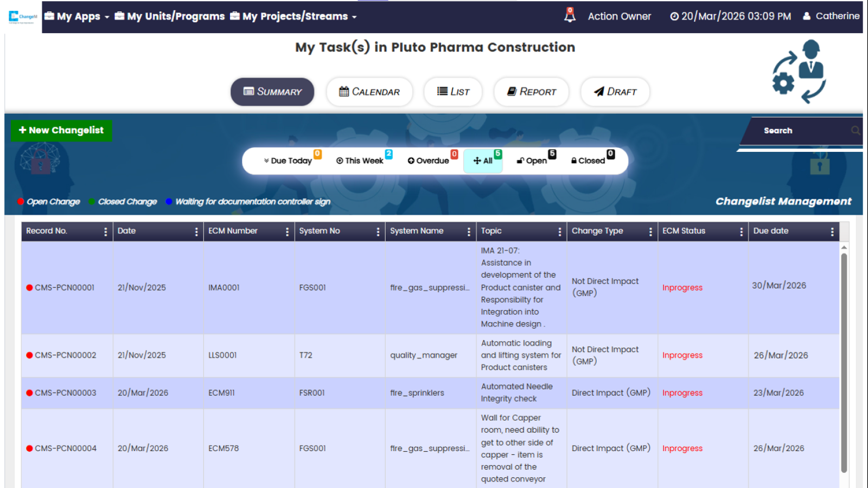Open record CMS-PCN00002
868x488 pixels.
66,356
